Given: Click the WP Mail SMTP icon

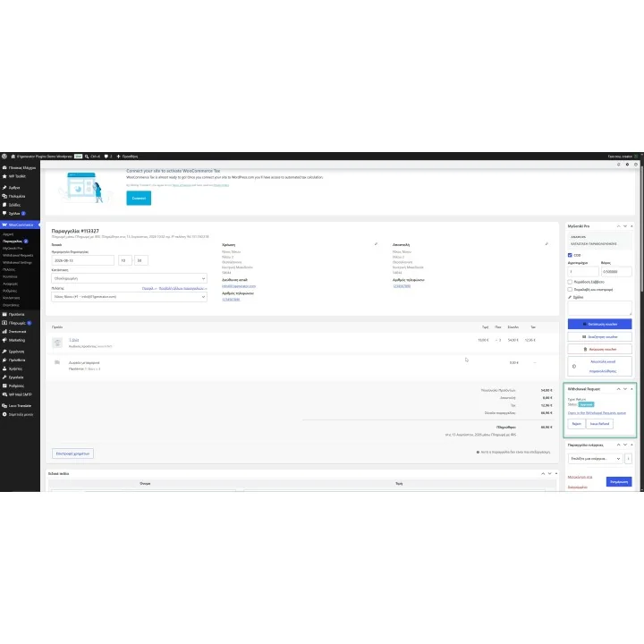Looking at the screenshot, I should coord(4,394).
